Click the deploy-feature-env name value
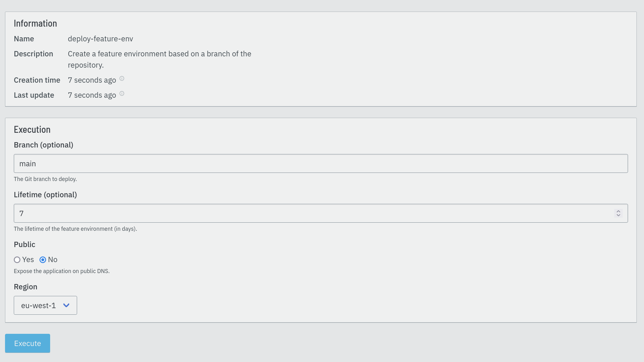Screen dimensions: 644x362 (x=101, y=39)
